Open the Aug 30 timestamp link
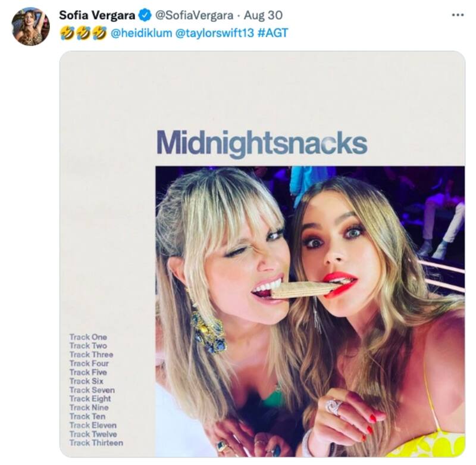 (x=264, y=15)
